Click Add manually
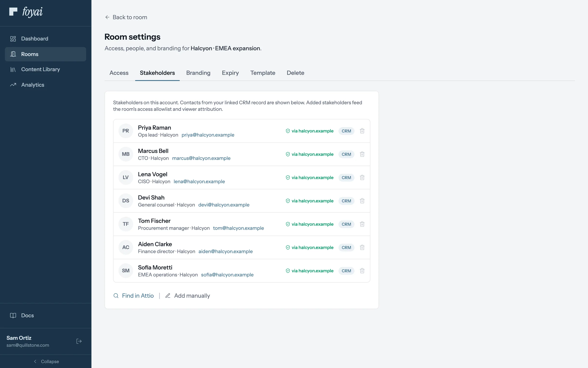This screenshot has height=368, width=588. [x=188, y=296]
